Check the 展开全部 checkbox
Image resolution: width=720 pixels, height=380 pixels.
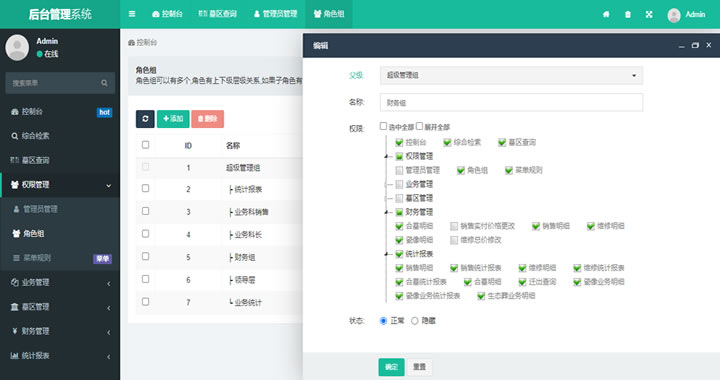pos(419,126)
